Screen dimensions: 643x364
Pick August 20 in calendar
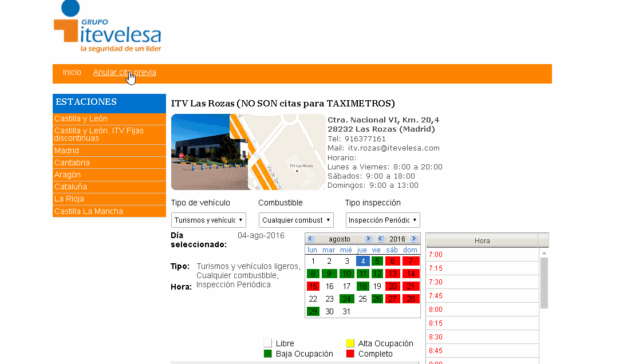click(x=392, y=287)
